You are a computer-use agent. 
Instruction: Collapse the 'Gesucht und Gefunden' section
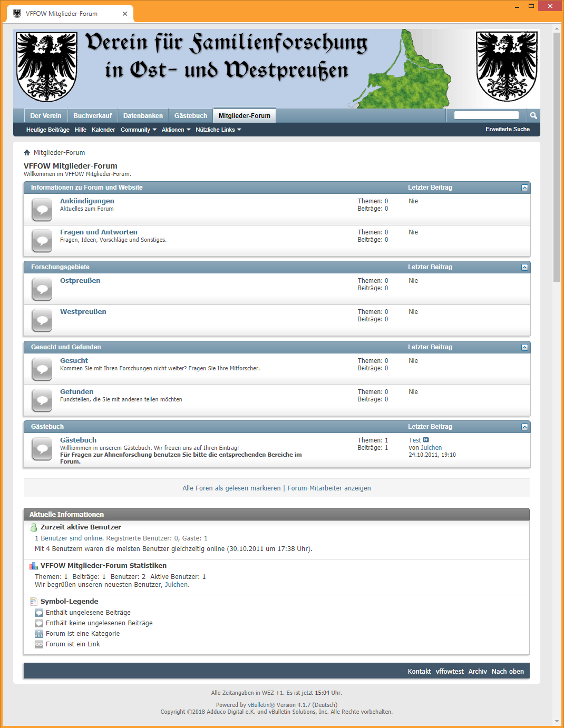524,347
